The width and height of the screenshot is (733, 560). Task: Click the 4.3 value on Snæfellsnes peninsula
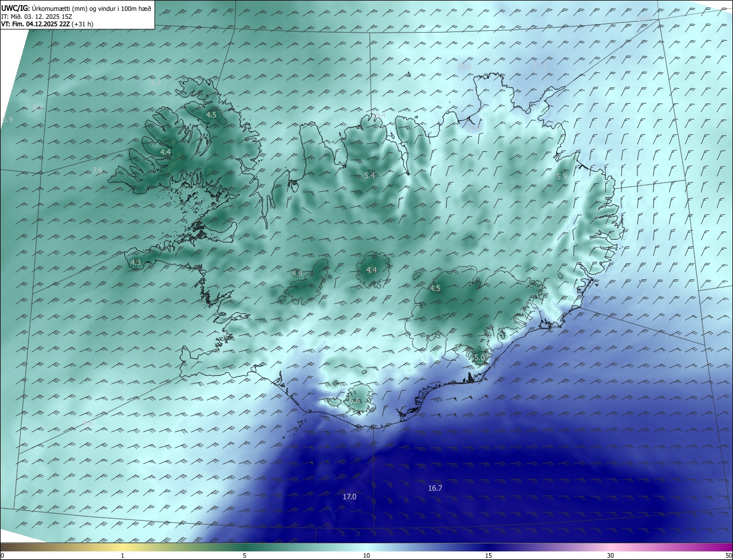point(136,262)
